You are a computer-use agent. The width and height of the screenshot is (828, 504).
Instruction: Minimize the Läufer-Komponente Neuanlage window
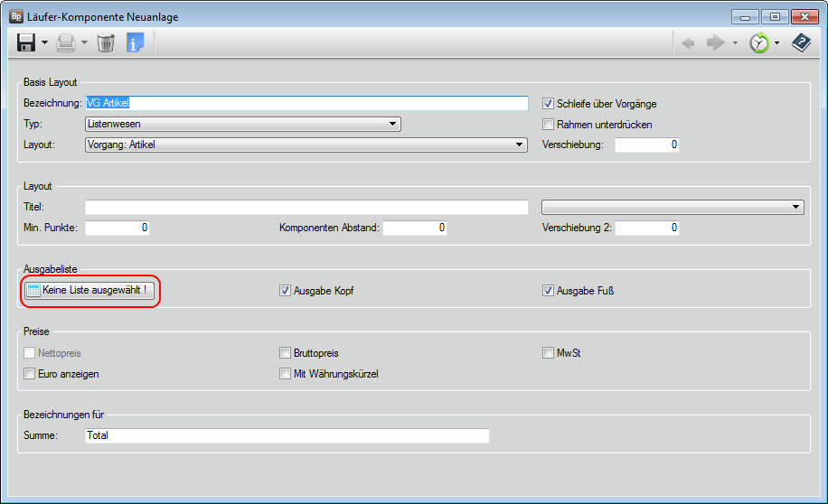[x=745, y=17]
